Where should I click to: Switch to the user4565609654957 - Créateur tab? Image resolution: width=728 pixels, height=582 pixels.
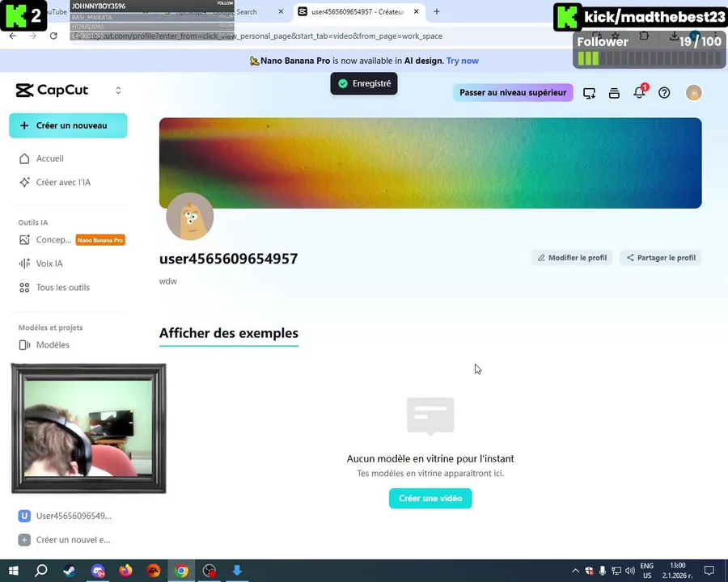[x=358, y=11]
